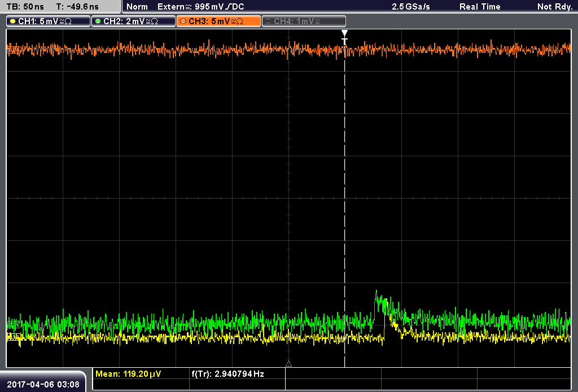Screen dimensions: 578x392
Task: Click the 2017-04-06 03:08 date stamp
Action: 43,385
